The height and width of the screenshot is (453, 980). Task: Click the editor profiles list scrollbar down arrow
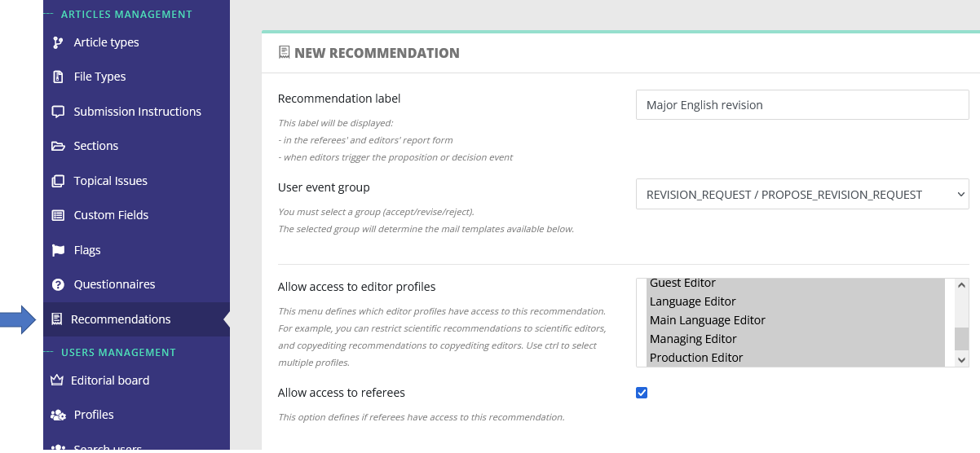[961, 358]
